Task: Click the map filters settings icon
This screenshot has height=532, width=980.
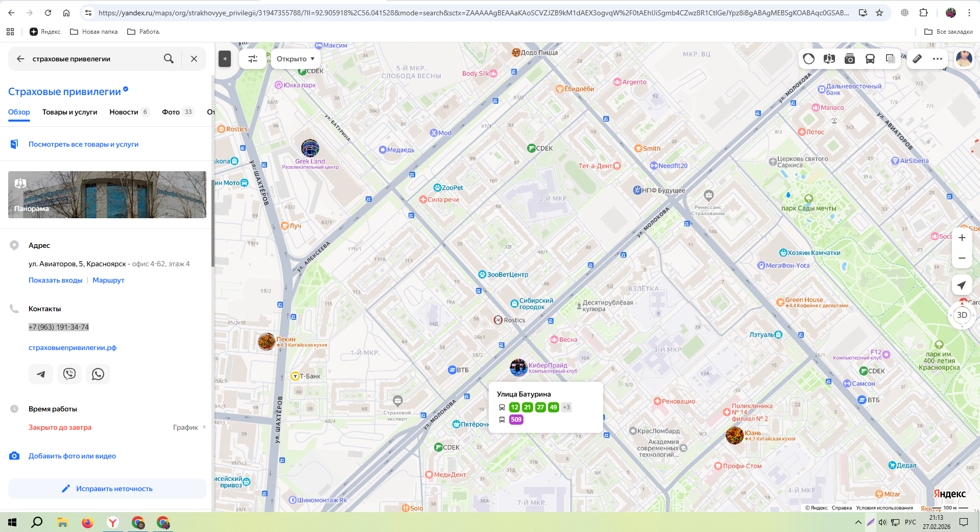Action: [253, 59]
